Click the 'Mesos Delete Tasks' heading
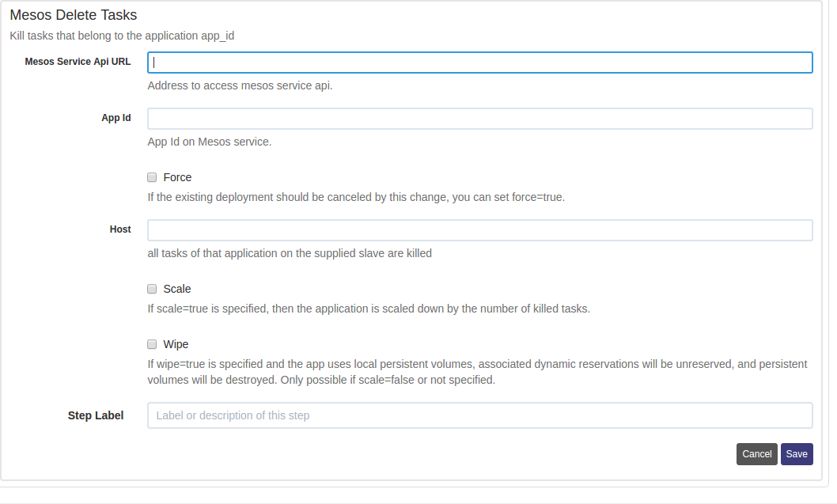 (73, 15)
